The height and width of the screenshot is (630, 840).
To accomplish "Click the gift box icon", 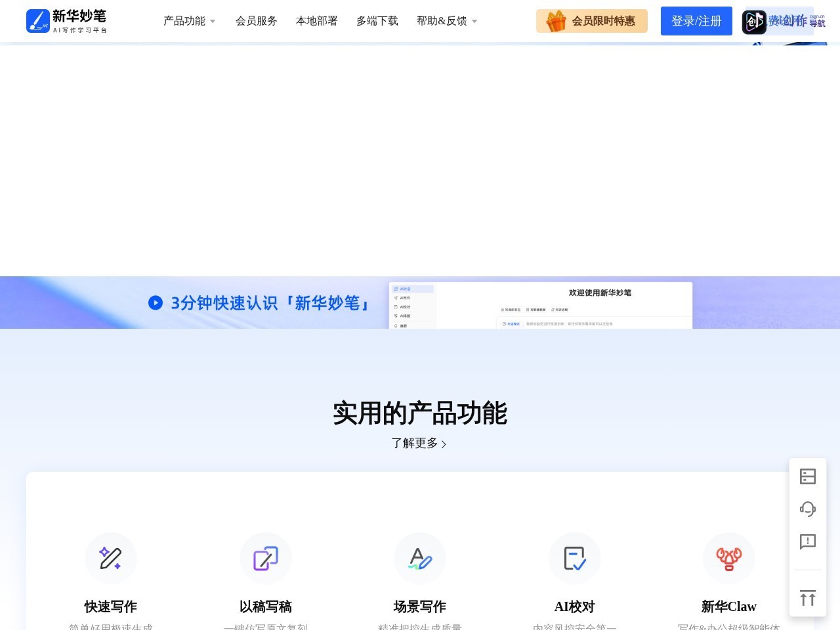I will click(x=556, y=21).
